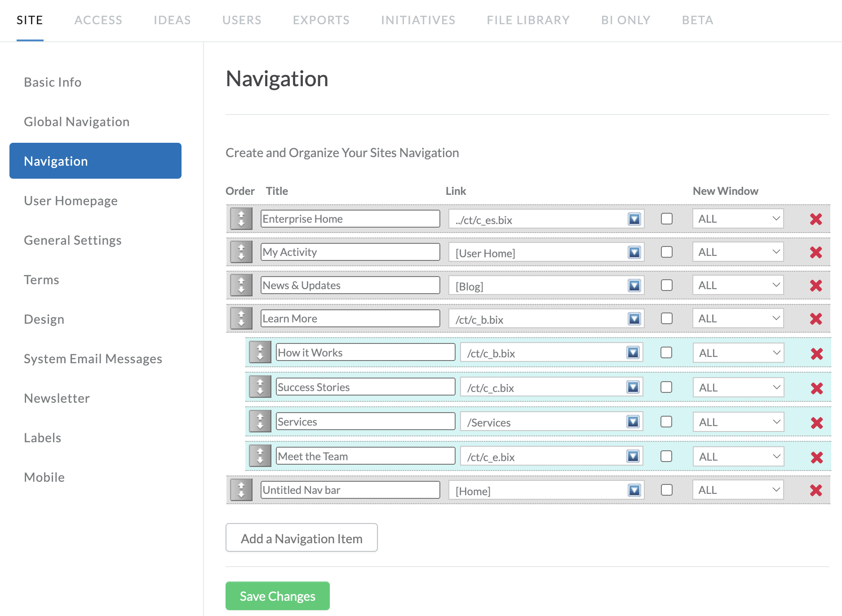Click the reorder handle for News & Updates
842x616 pixels.
pyautogui.click(x=241, y=285)
